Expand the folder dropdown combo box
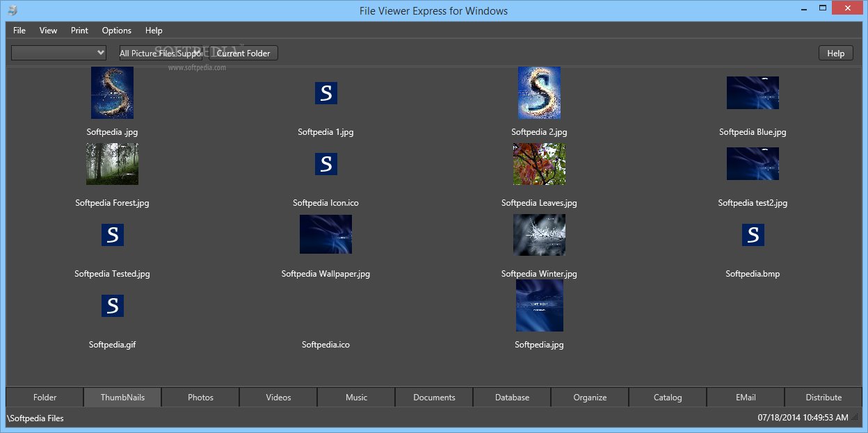 [58, 53]
